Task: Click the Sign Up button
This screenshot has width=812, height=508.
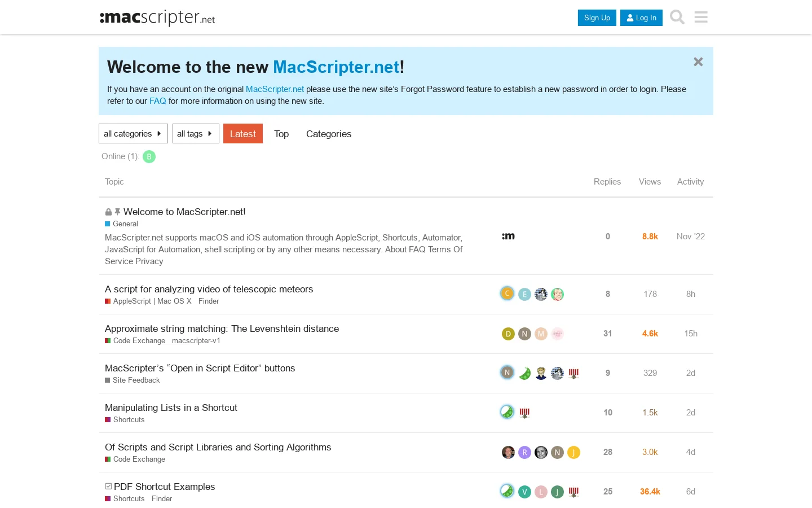Action: click(x=597, y=17)
